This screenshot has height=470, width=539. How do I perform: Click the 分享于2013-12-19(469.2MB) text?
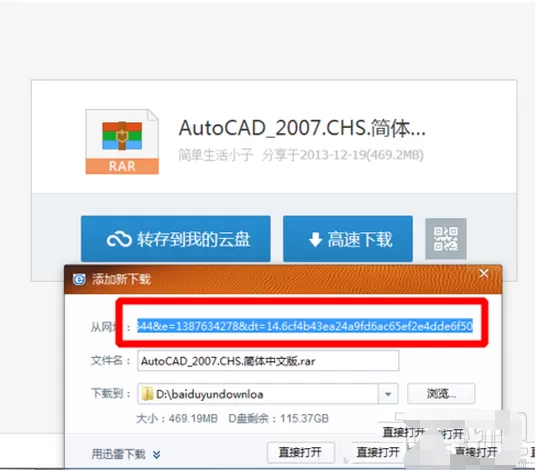[343, 155]
